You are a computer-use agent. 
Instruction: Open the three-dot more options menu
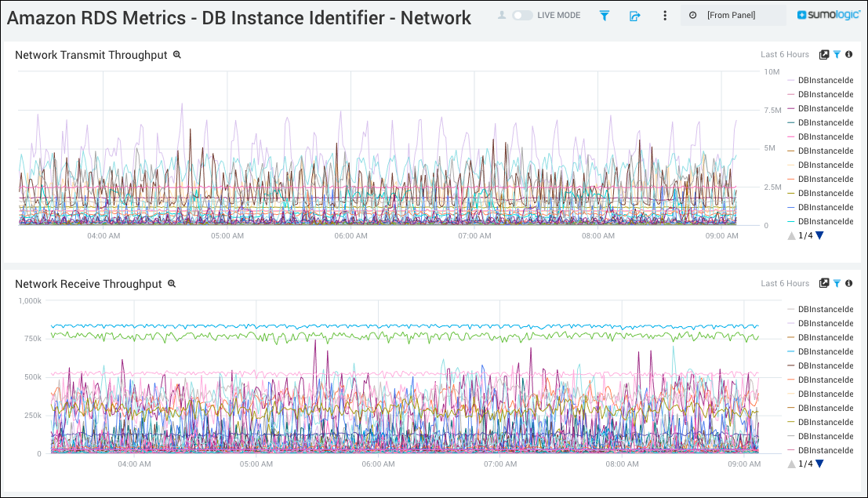pyautogui.click(x=665, y=16)
